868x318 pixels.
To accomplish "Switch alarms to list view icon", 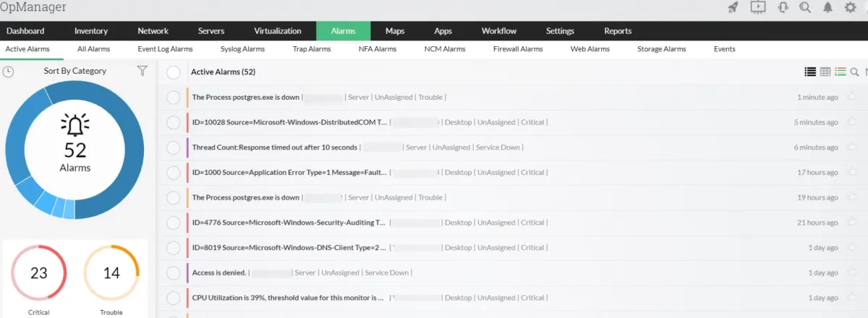I will click(x=810, y=72).
